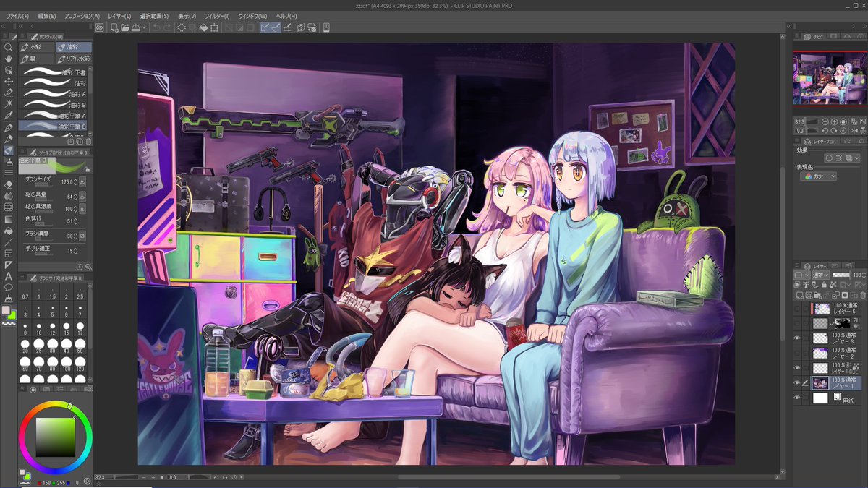Select the Balloon speech bubble tool

point(9,287)
